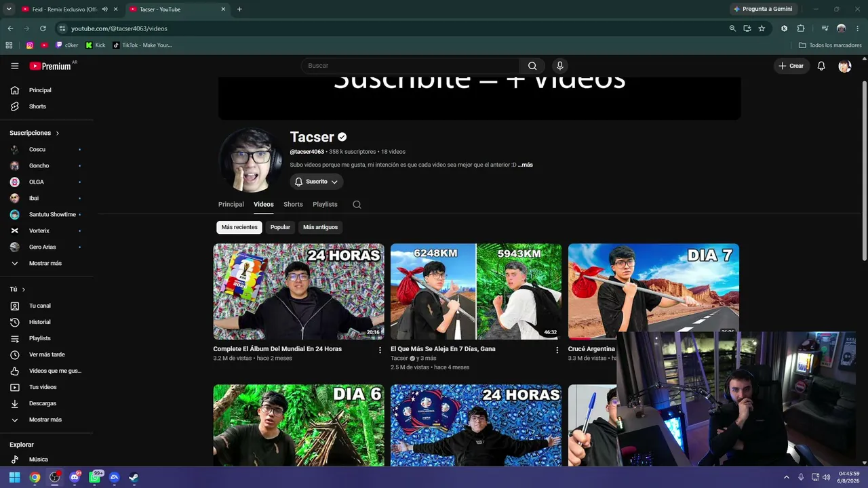The image size is (868, 488).
Task: Open the Chrome apps grid shortcut
Action: point(9,45)
